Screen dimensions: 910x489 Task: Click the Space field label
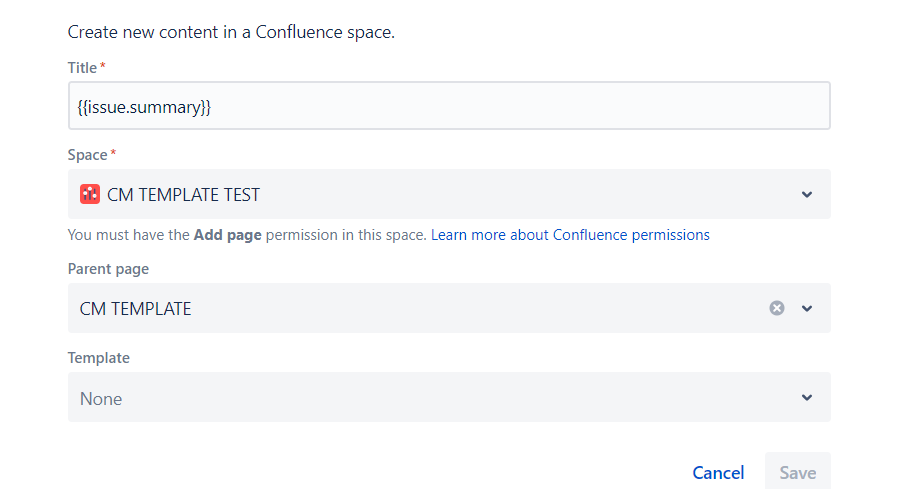coord(88,155)
